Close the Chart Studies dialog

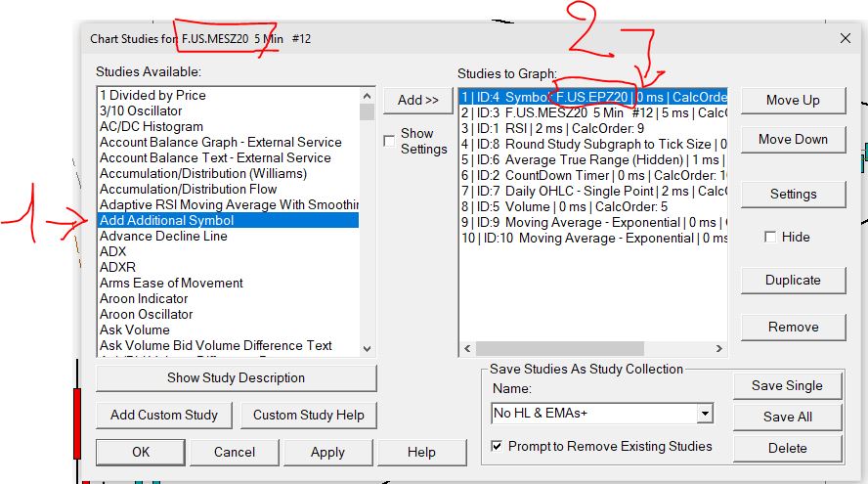pos(845,38)
